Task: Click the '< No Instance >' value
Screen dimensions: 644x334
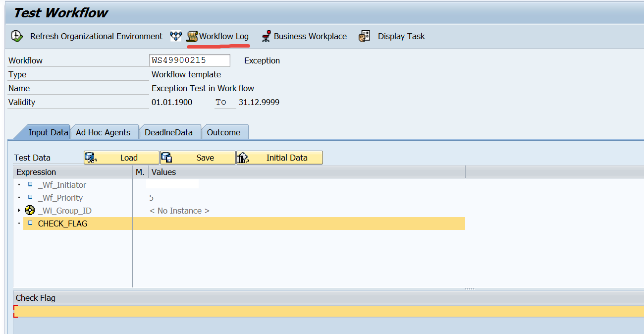Action: tap(179, 211)
